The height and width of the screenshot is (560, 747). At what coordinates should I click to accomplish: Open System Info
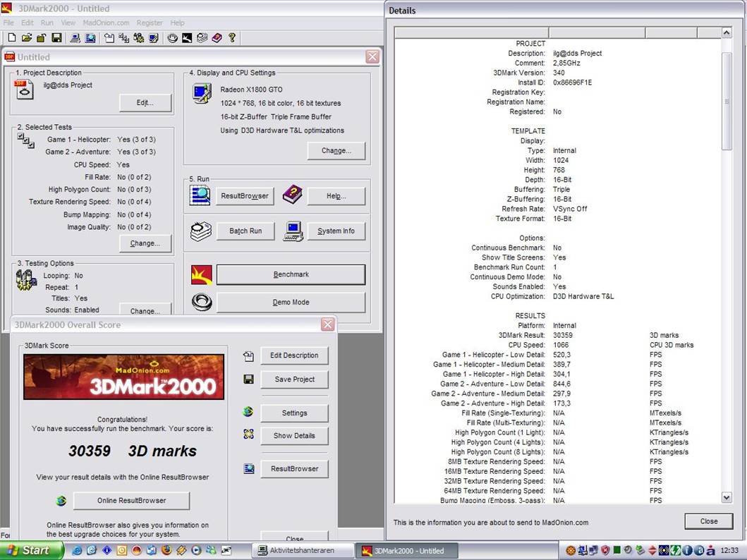pyautogui.click(x=336, y=231)
